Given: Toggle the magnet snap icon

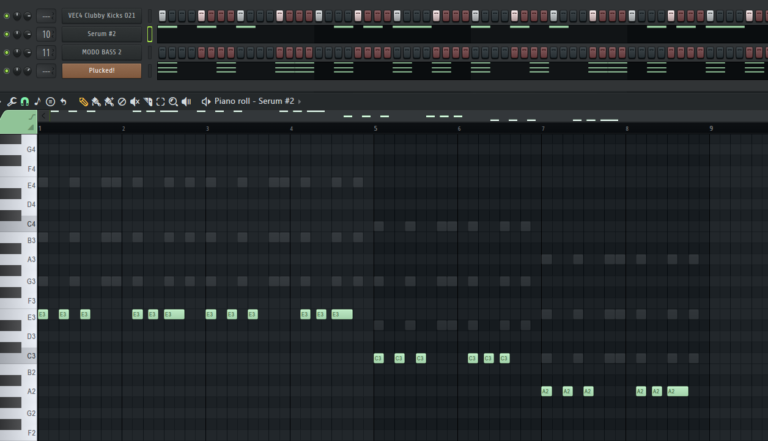Looking at the screenshot, I should point(24,102).
